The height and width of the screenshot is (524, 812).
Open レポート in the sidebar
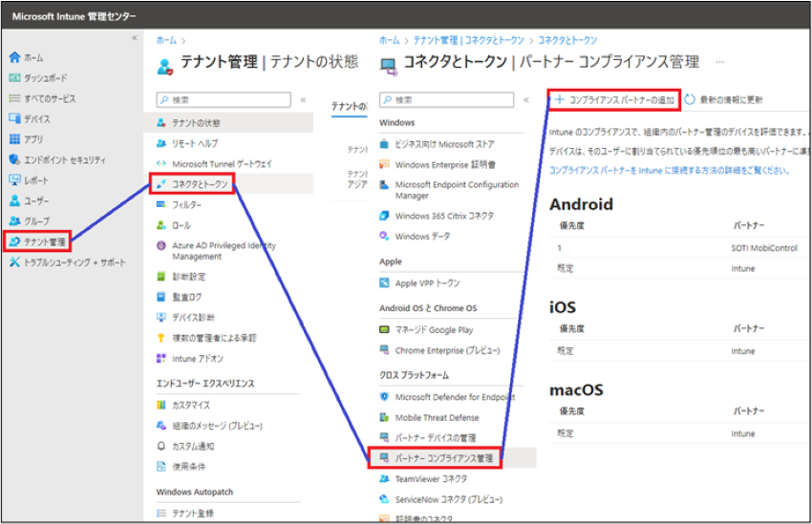click(29, 180)
